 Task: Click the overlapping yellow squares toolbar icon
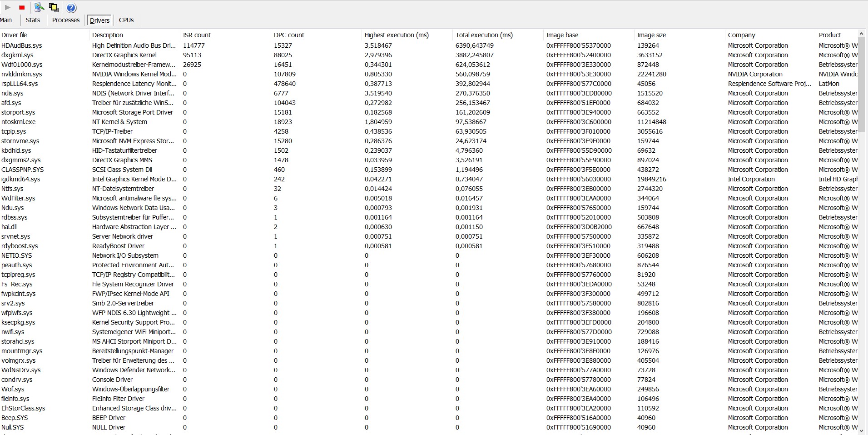(x=54, y=7)
